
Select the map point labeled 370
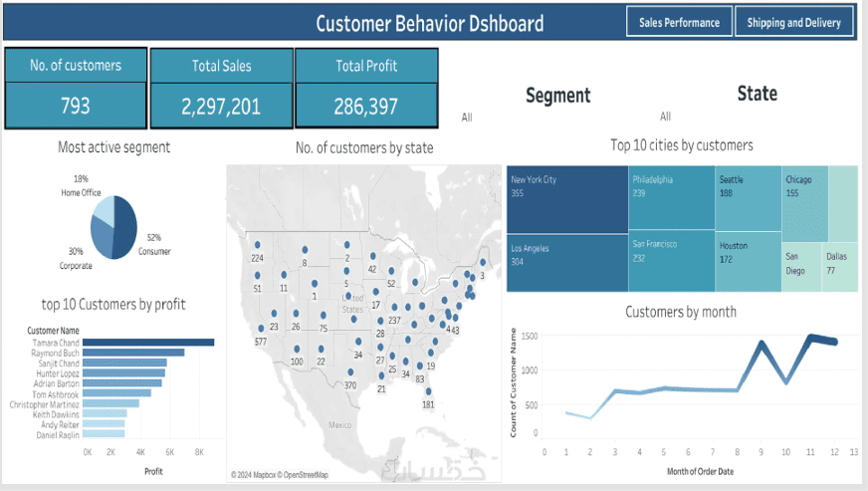pyautogui.click(x=350, y=372)
